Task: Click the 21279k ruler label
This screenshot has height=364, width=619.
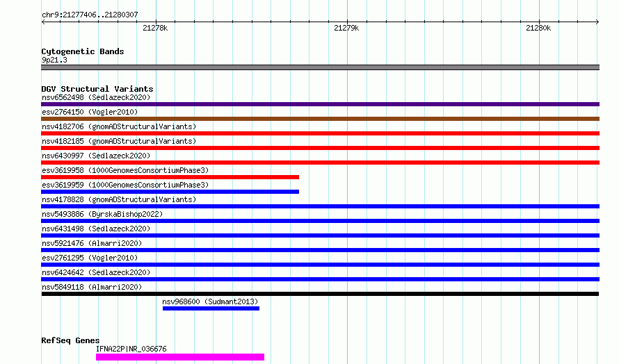Action: (x=346, y=28)
